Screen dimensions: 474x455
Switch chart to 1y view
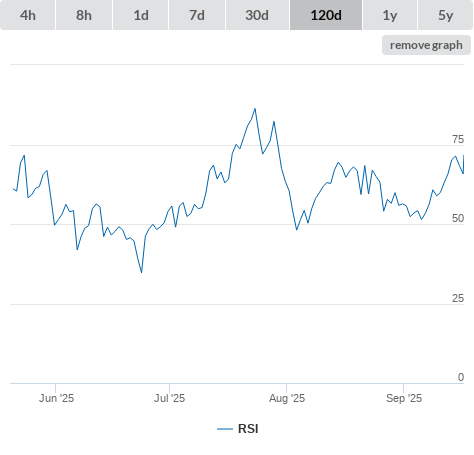point(390,15)
